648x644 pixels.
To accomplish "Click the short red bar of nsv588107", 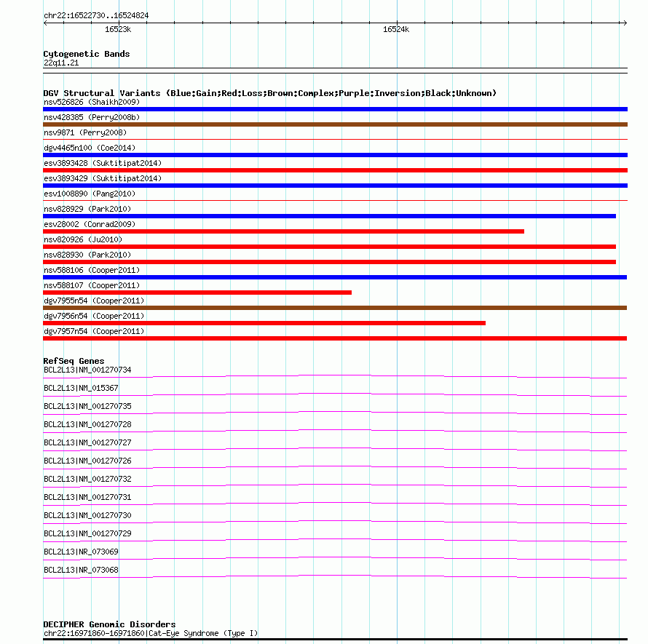I will coord(197,293).
